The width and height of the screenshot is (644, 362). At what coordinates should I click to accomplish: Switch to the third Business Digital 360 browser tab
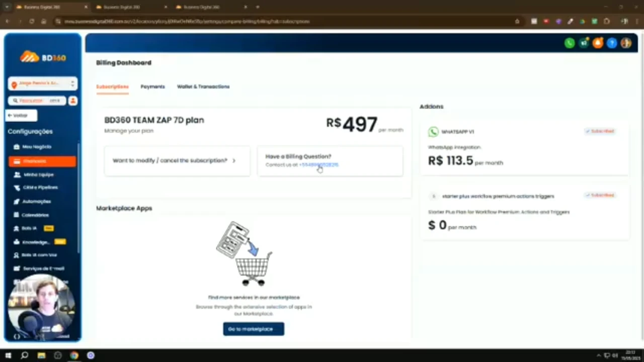pyautogui.click(x=210, y=7)
